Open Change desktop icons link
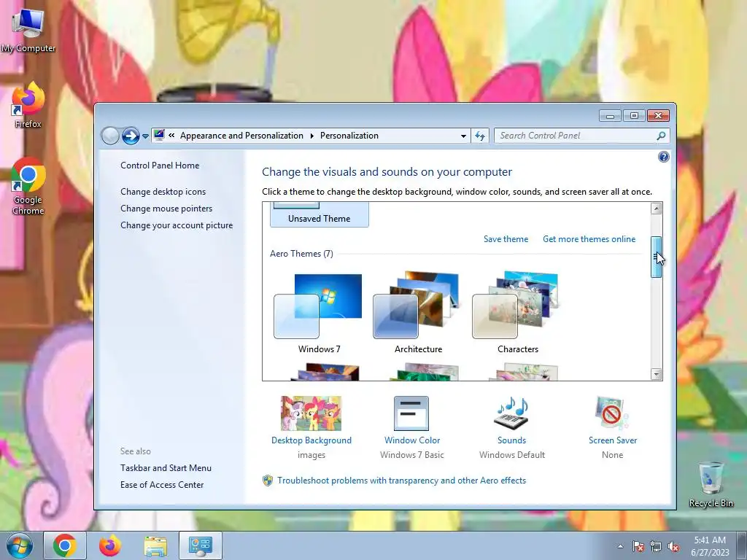Image resolution: width=747 pixels, height=560 pixels. 163,192
